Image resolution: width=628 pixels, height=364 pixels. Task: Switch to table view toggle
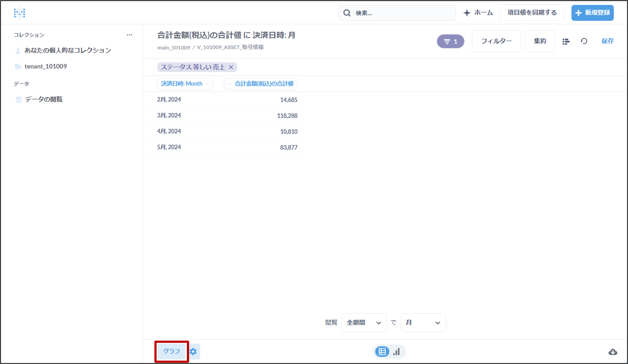[x=382, y=351]
